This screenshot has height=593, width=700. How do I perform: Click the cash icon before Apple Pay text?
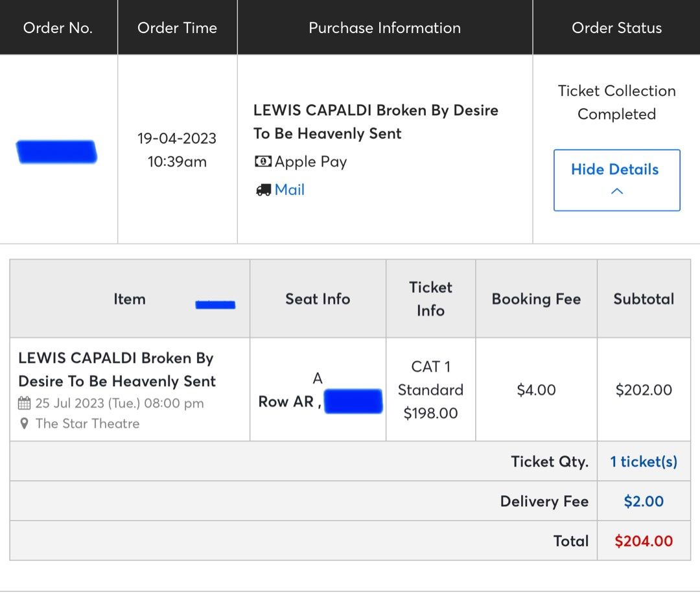[x=262, y=161]
